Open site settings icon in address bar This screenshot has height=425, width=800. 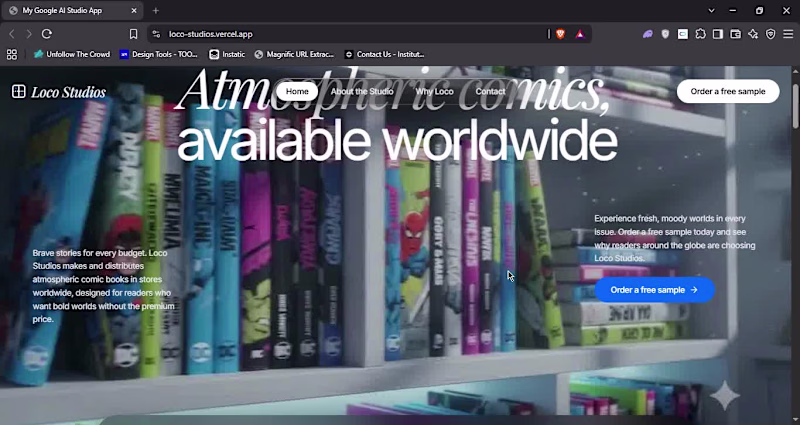click(x=157, y=34)
